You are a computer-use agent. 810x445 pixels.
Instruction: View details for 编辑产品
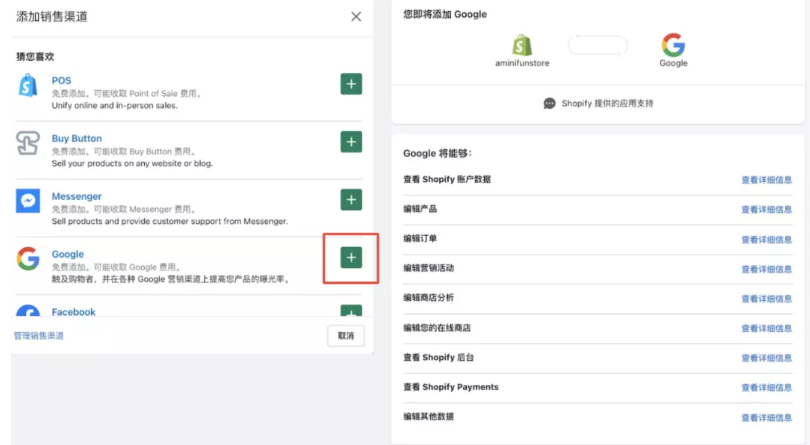pos(767,209)
